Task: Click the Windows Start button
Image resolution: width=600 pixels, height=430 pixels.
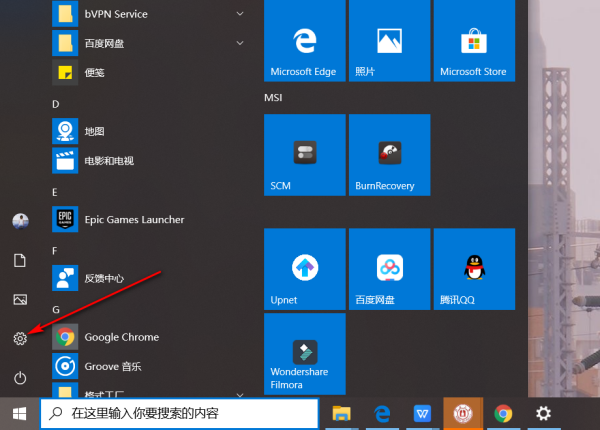Action: [20, 414]
